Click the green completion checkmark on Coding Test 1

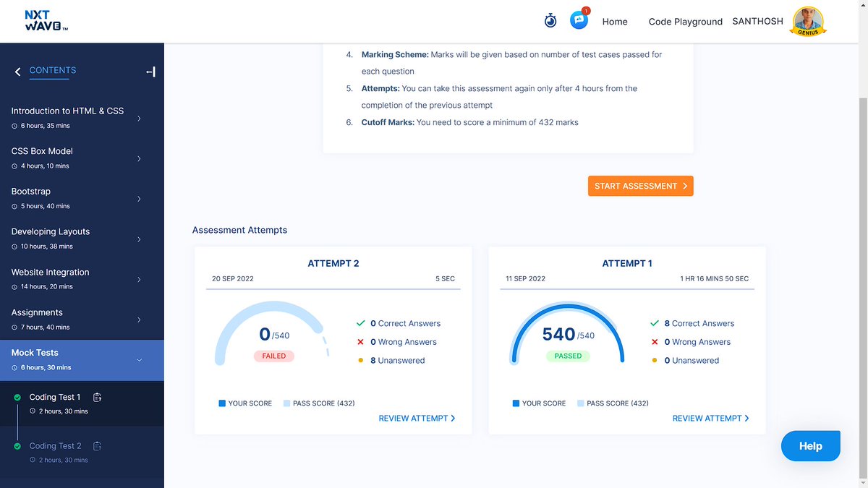click(x=16, y=396)
